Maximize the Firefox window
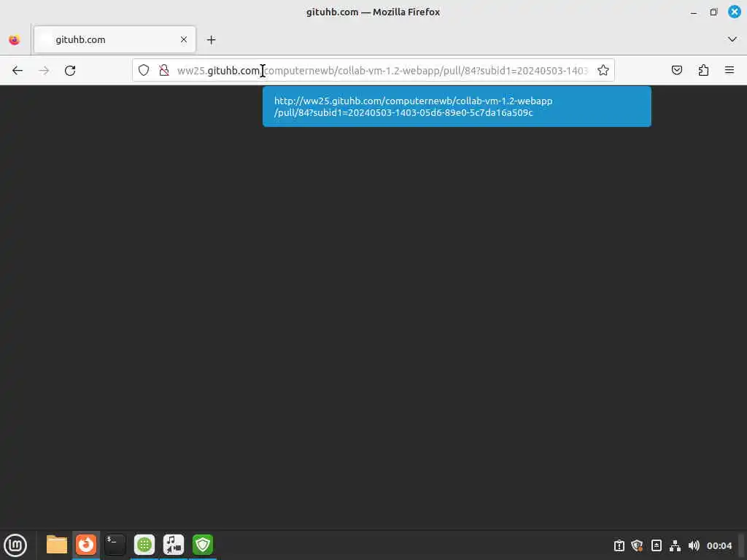 [713, 12]
